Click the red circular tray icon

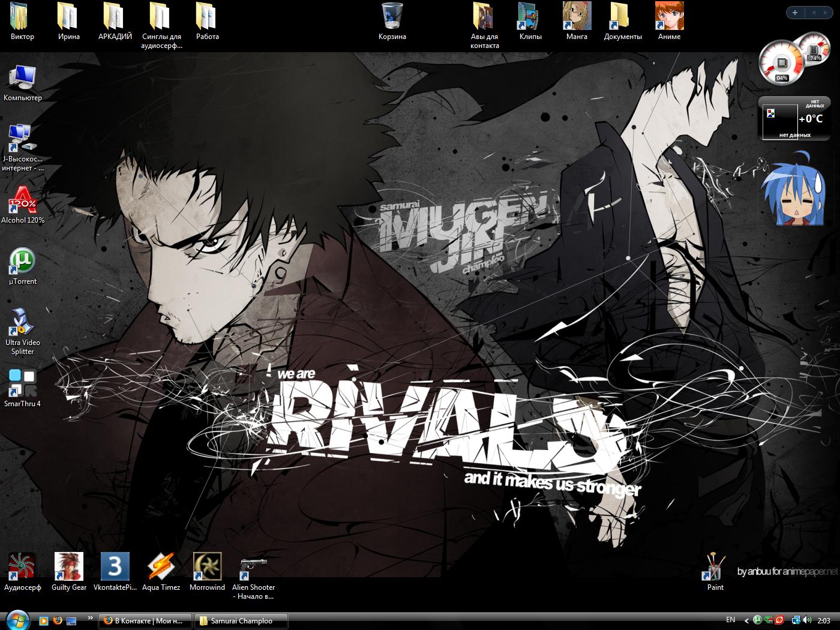pyautogui.click(x=779, y=620)
